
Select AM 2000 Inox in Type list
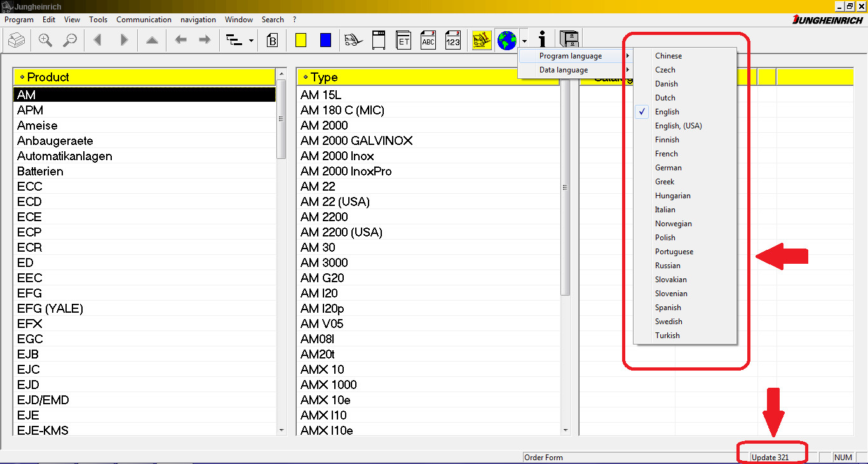tap(337, 156)
